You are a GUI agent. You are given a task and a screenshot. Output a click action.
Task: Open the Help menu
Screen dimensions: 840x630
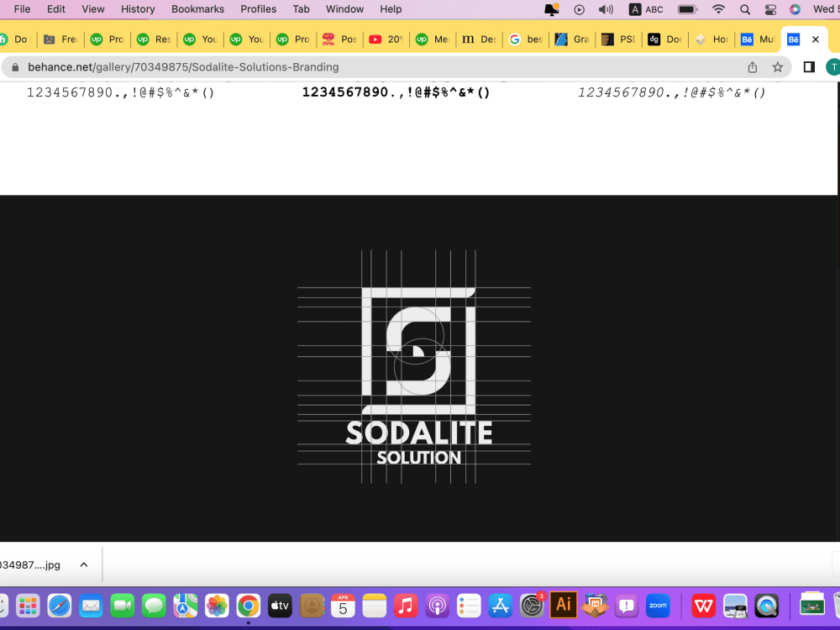click(x=391, y=9)
